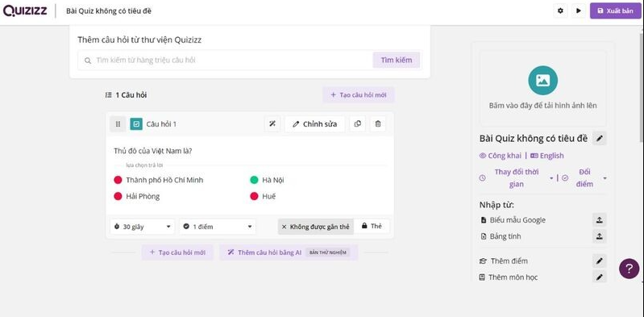Screen dimensions: 644x317
Task: Click the check badge icon in the 1 điểm box
Action: 186,227
